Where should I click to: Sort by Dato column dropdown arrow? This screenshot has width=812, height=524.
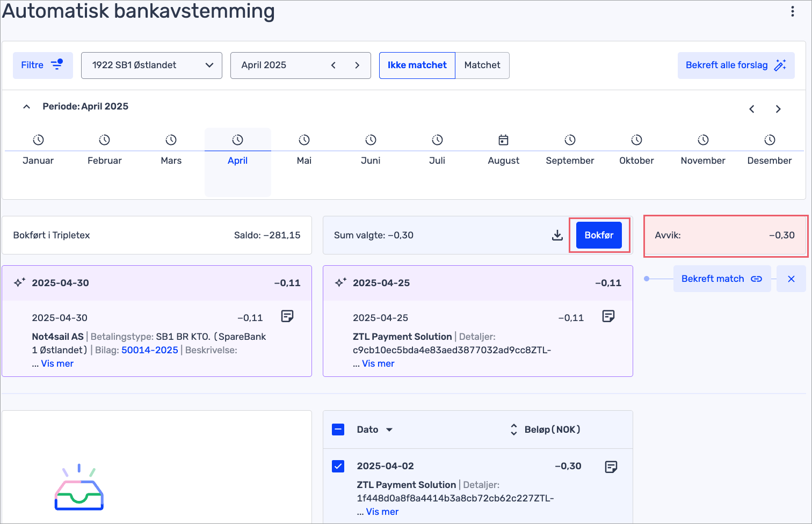click(389, 430)
